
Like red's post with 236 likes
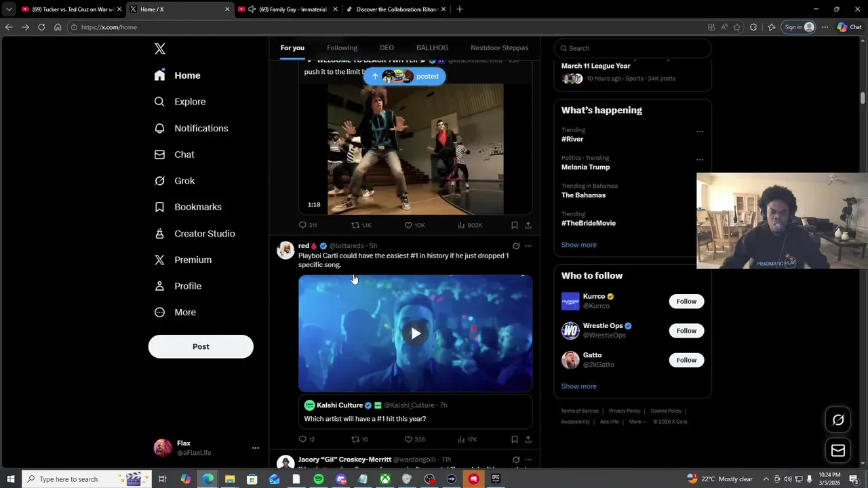[x=414, y=439]
